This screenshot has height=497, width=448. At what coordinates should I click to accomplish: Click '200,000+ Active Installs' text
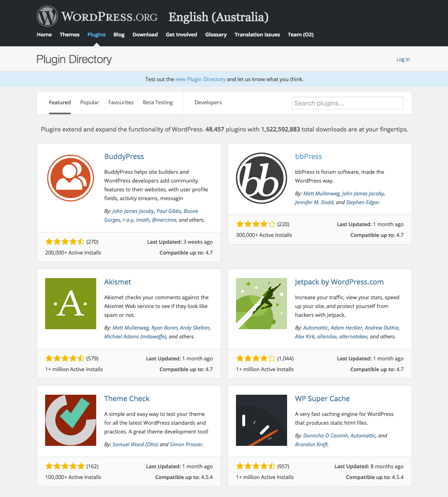point(73,253)
